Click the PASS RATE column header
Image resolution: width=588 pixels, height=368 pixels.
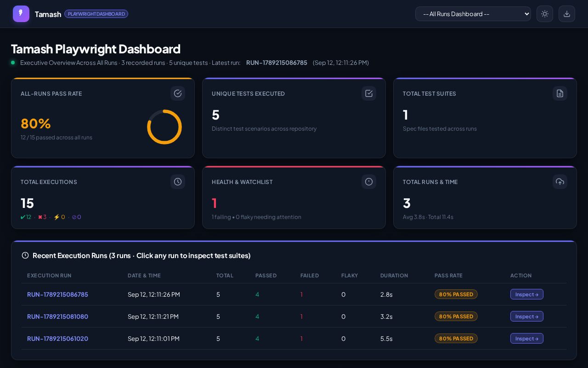(x=448, y=276)
